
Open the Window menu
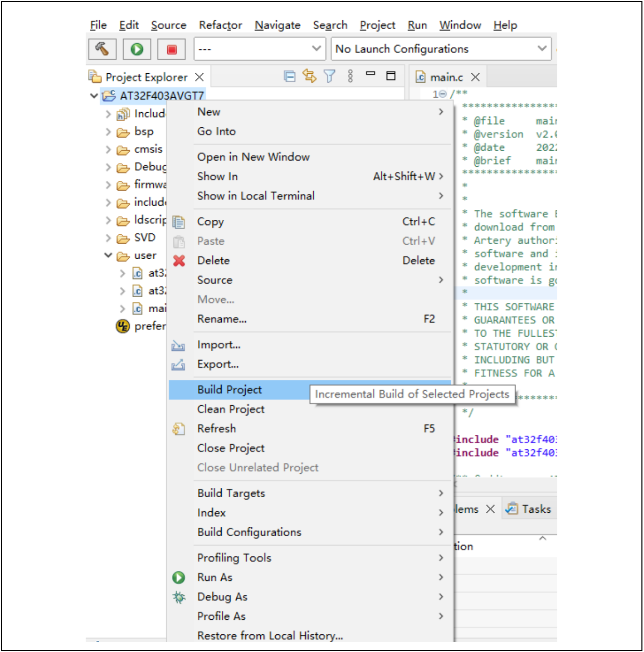[x=460, y=25]
